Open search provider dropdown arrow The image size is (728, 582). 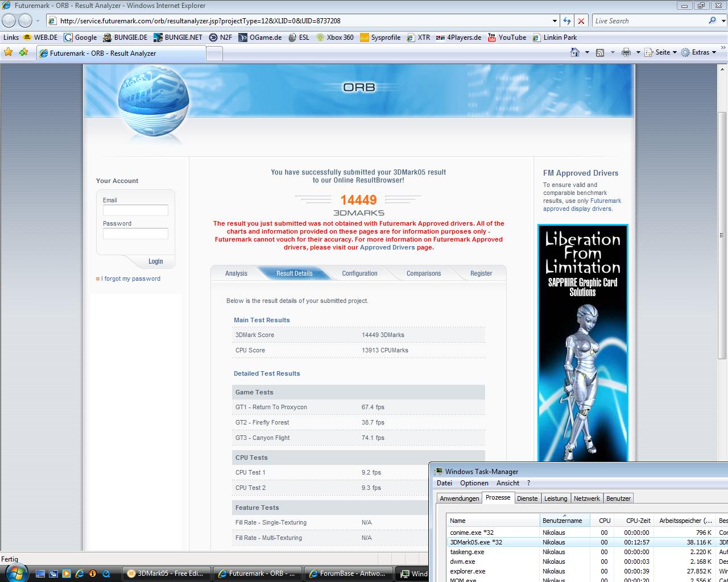click(x=722, y=21)
